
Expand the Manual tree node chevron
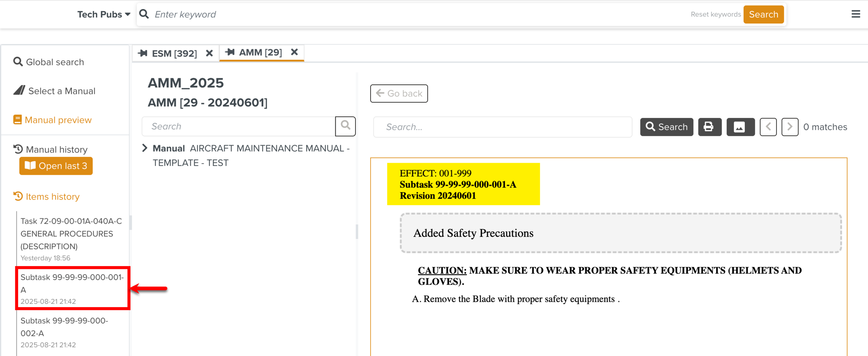145,148
